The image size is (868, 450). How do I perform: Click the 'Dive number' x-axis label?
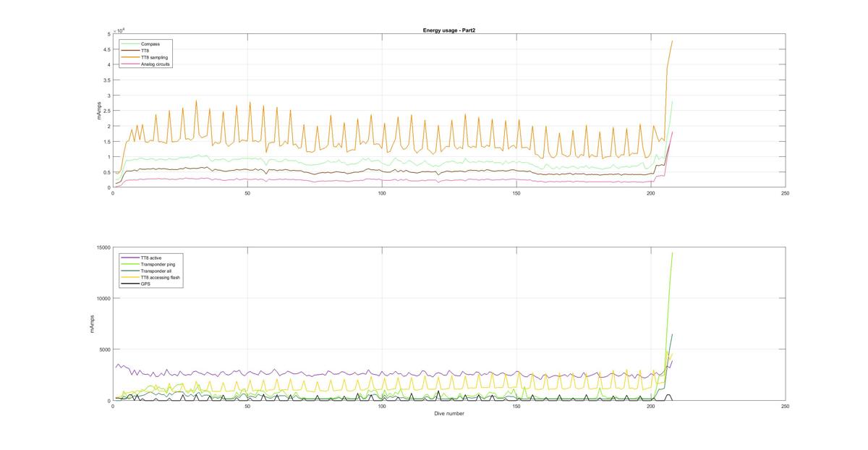pyautogui.click(x=449, y=414)
